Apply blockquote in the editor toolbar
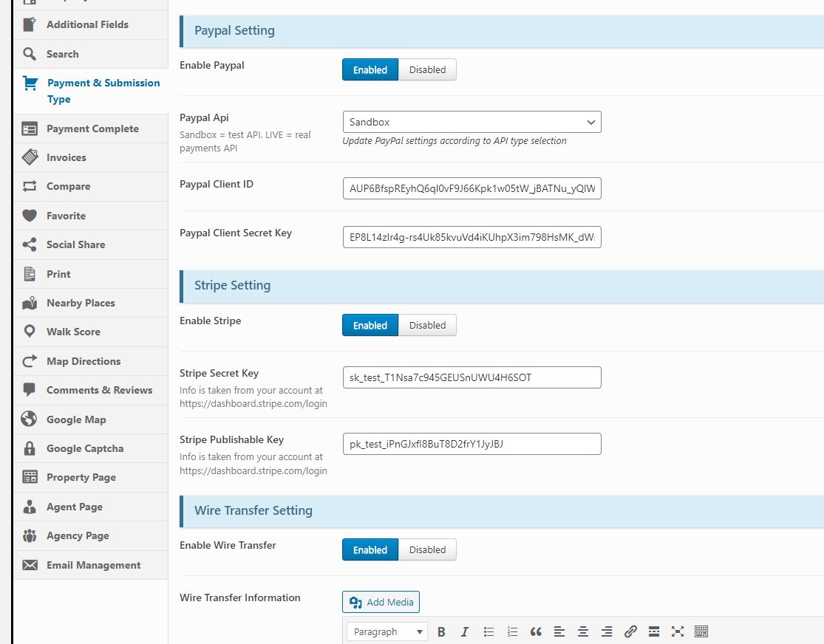 [536, 631]
